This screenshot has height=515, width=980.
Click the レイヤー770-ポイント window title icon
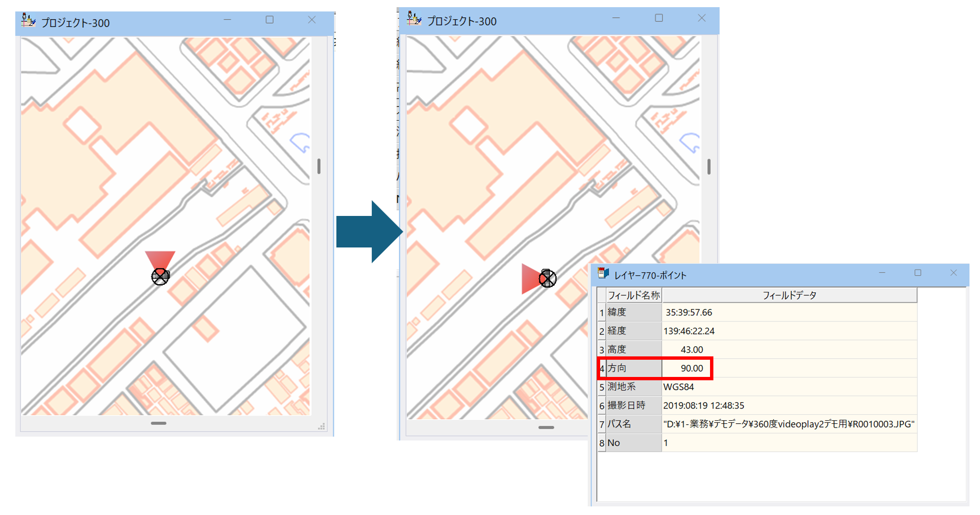pos(603,274)
